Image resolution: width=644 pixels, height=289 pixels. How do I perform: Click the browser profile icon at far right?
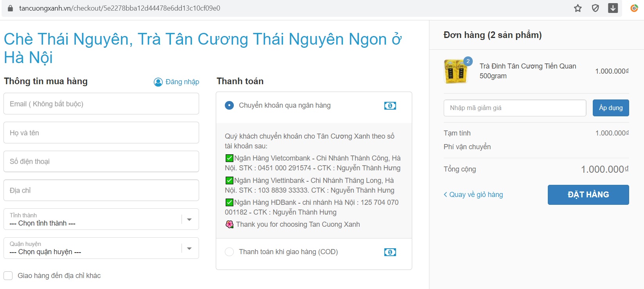point(634,8)
